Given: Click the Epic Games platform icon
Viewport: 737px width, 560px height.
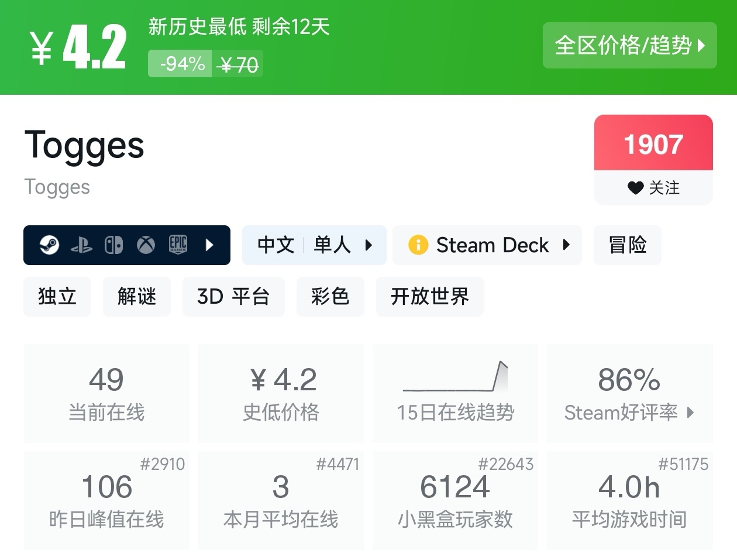Looking at the screenshot, I should point(178,245).
